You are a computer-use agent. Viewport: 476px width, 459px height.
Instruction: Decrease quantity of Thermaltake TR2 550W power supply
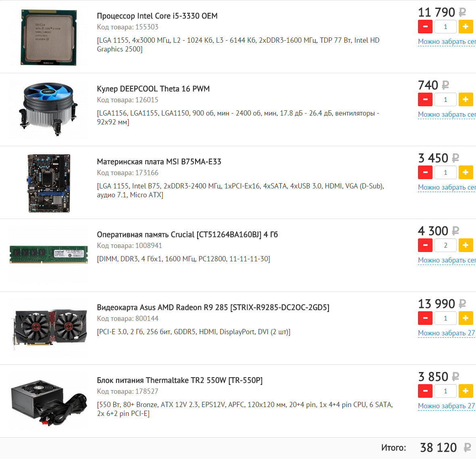[x=425, y=391]
